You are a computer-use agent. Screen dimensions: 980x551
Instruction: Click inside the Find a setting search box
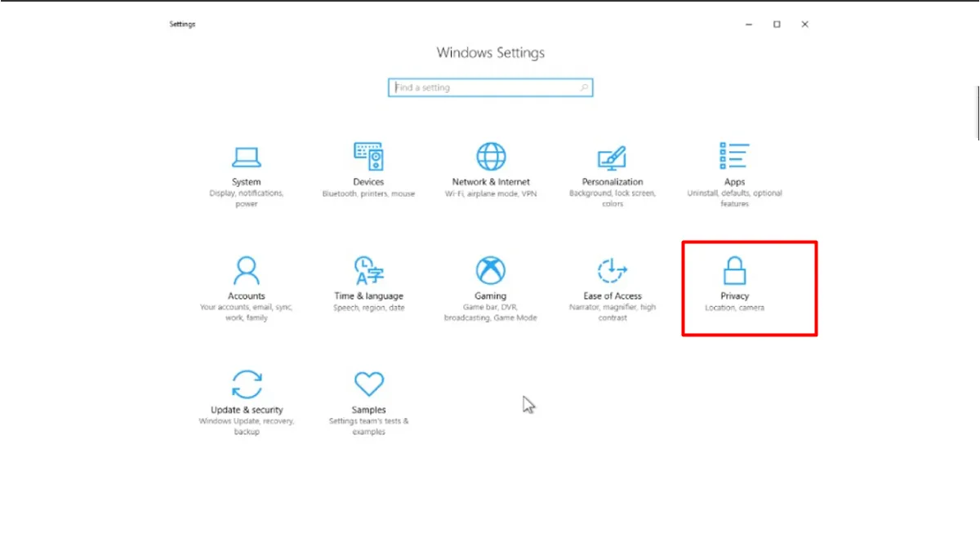click(x=474, y=87)
